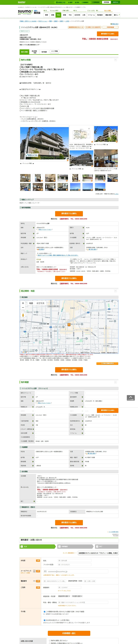Image resolution: width=138 pixels, height=644 pixels.
Task: Zoom out on the map
Action: (23, 308)
